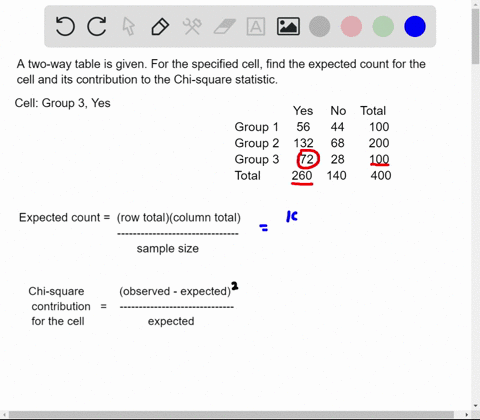Click the 'for the cell' text
The height and width of the screenshot is (420, 480).
(58, 321)
